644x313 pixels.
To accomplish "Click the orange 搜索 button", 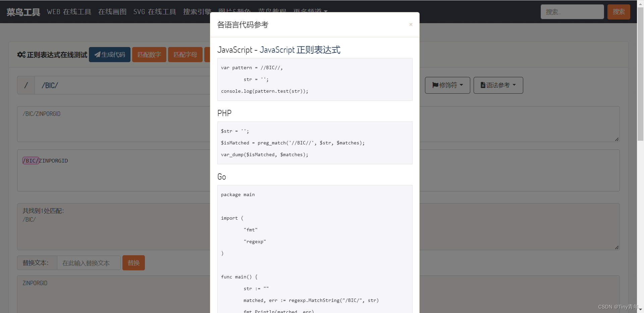I will 619,12.
